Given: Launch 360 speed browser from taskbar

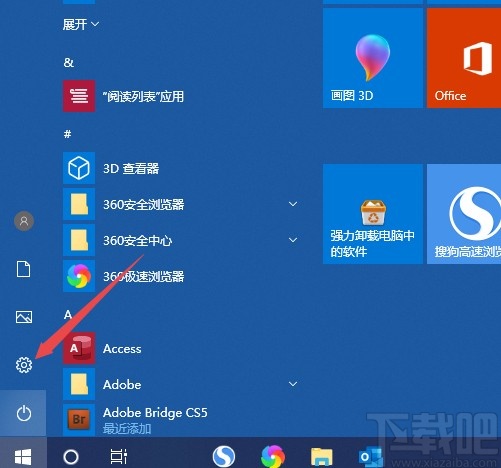Looking at the screenshot, I should pyautogui.click(x=273, y=456).
